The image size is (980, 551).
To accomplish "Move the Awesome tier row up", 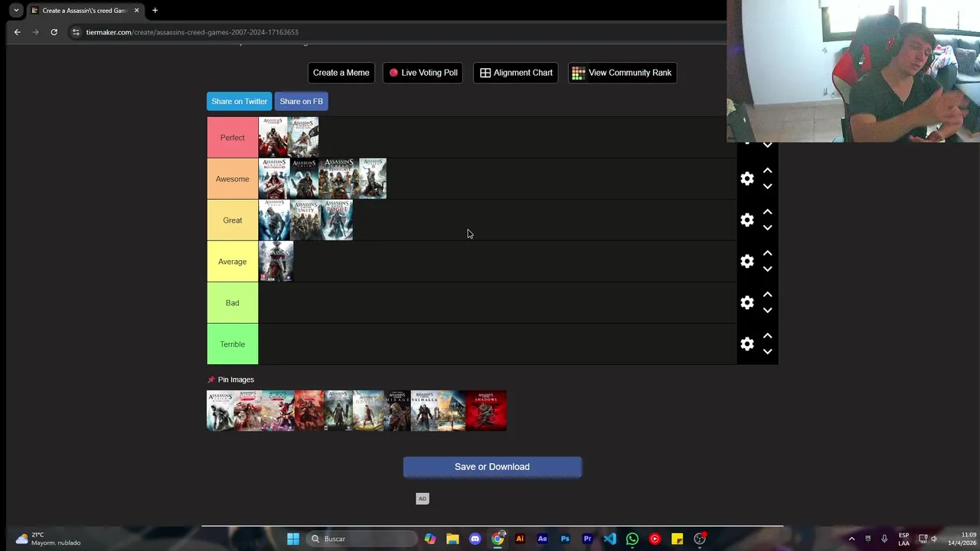I will (767, 171).
